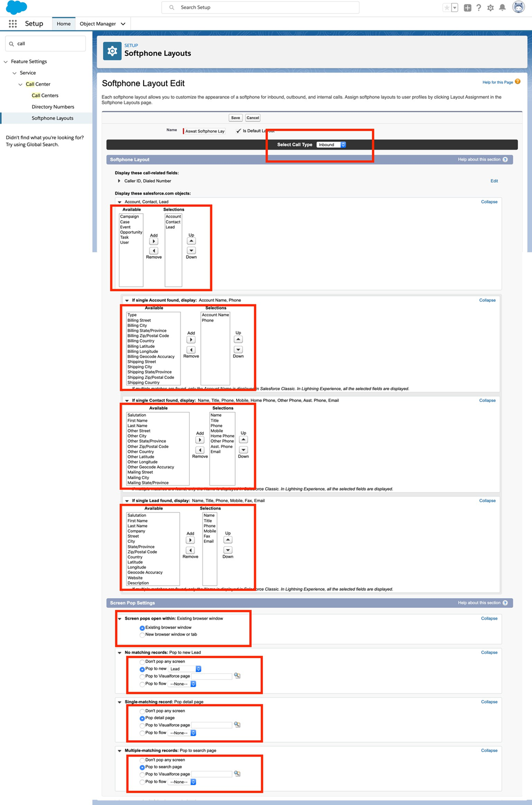Click the Cancel button
The width and height of the screenshot is (532, 805).
click(x=253, y=118)
